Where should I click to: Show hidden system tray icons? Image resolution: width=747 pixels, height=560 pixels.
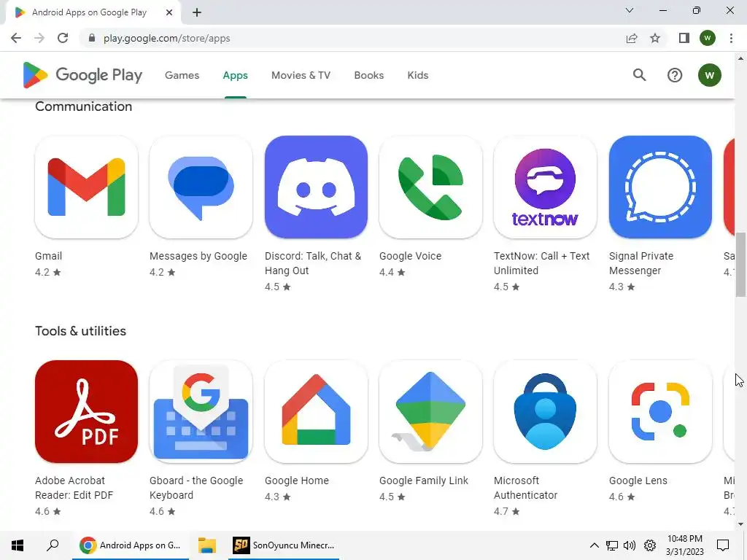594,545
